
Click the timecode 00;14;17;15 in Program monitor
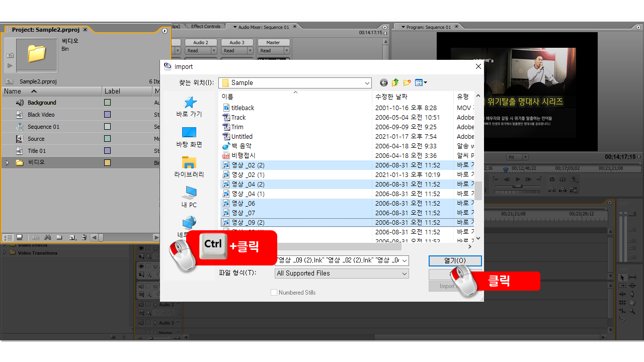(620, 157)
